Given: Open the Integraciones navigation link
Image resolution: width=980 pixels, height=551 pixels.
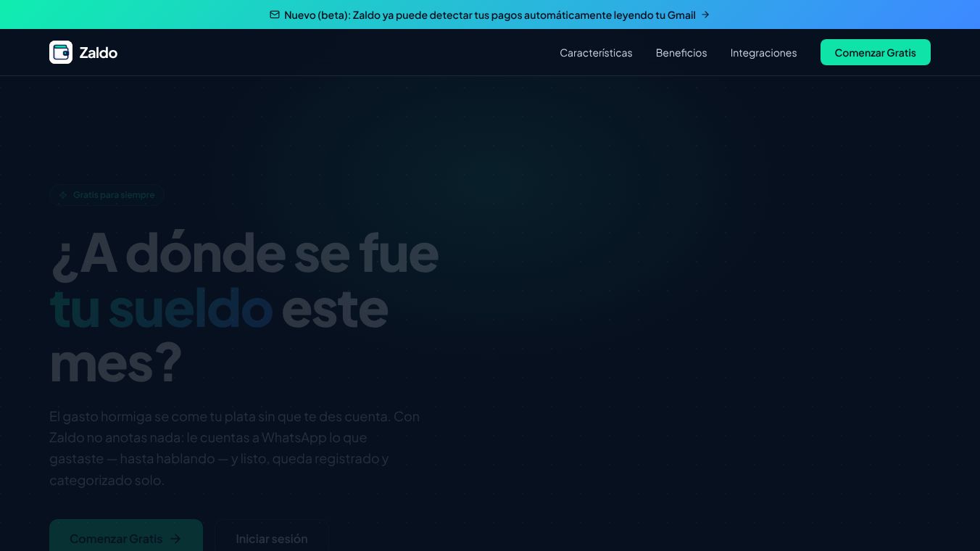Looking at the screenshot, I should [763, 53].
